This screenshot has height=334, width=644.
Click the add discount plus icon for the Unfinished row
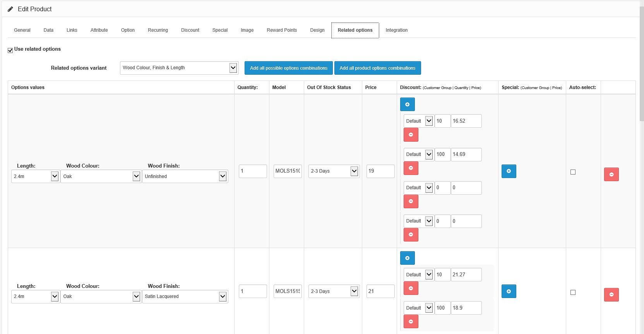pyautogui.click(x=407, y=104)
